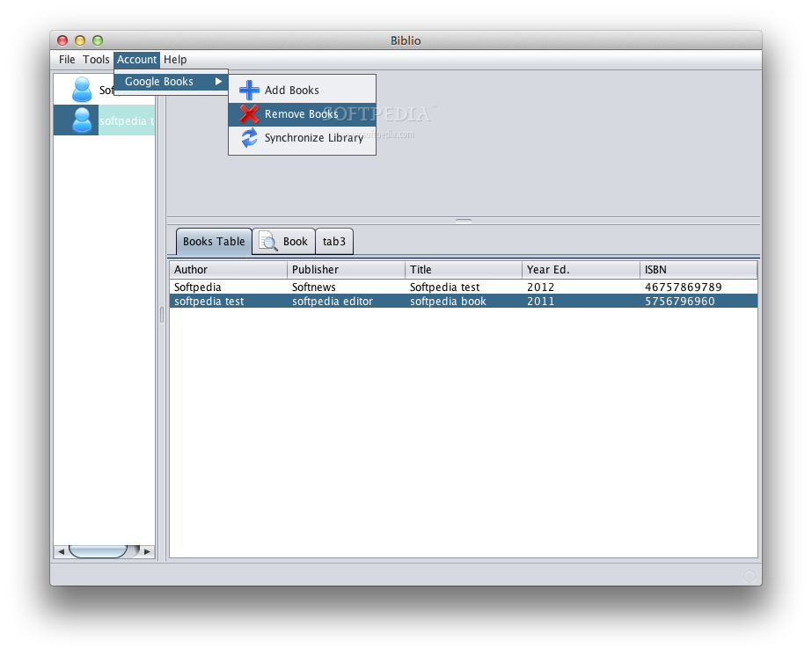Choose Add Books from submenu

tap(303, 90)
